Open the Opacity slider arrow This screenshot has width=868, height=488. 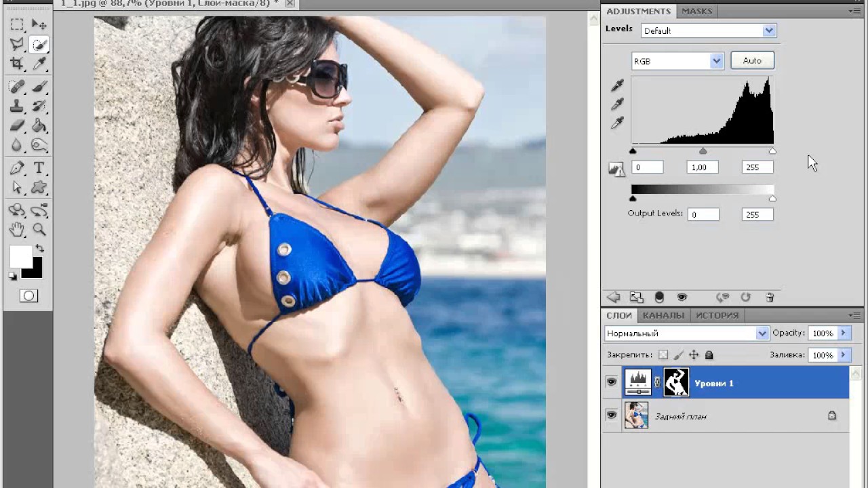[844, 333]
